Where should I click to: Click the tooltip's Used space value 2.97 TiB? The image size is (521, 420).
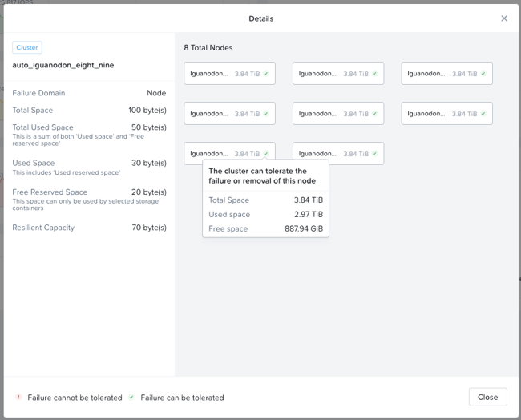tap(309, 215)
